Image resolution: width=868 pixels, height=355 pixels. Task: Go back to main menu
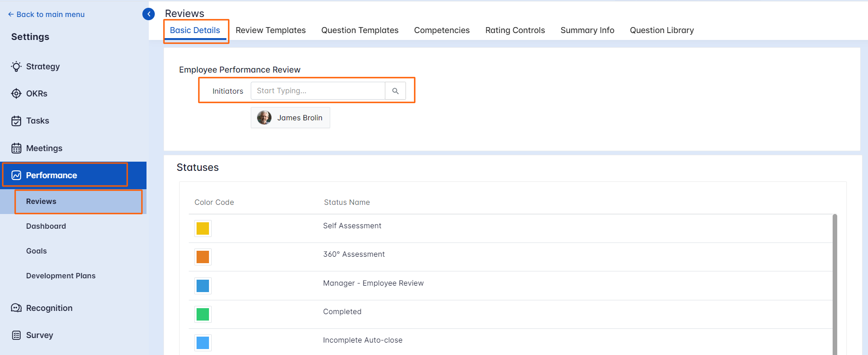pyautogui.click(x=46, y=15)
